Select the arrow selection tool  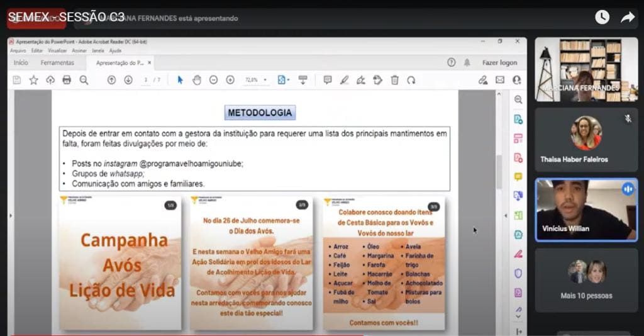click(x=180, y=80)
